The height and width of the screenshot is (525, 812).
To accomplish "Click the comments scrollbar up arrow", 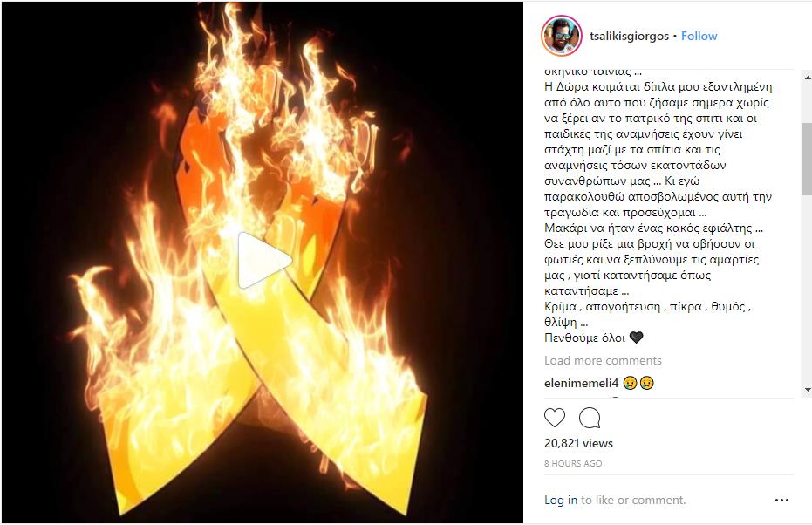I will pos(808,77).
